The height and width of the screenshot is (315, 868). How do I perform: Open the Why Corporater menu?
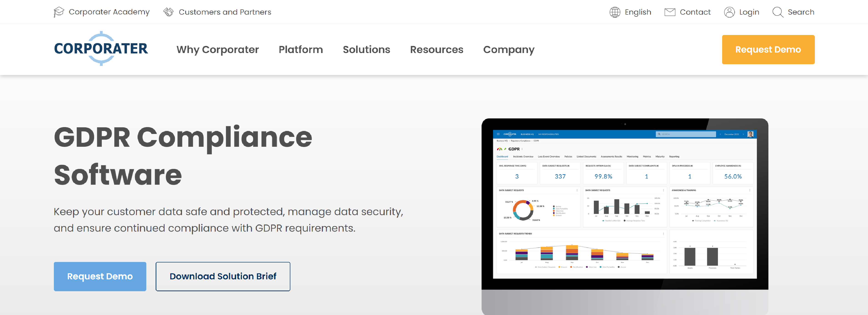coord(218,50)
